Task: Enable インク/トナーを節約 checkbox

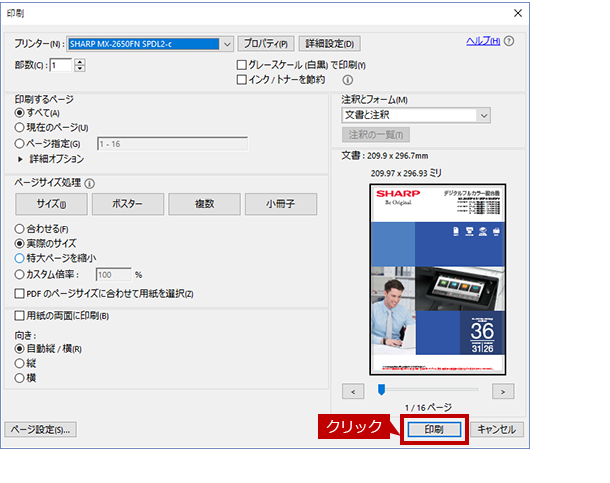Action: 242,80
